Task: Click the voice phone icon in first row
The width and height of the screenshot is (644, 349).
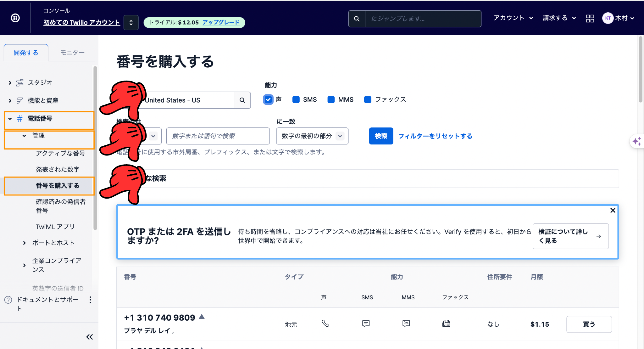Action: [325, 324]
